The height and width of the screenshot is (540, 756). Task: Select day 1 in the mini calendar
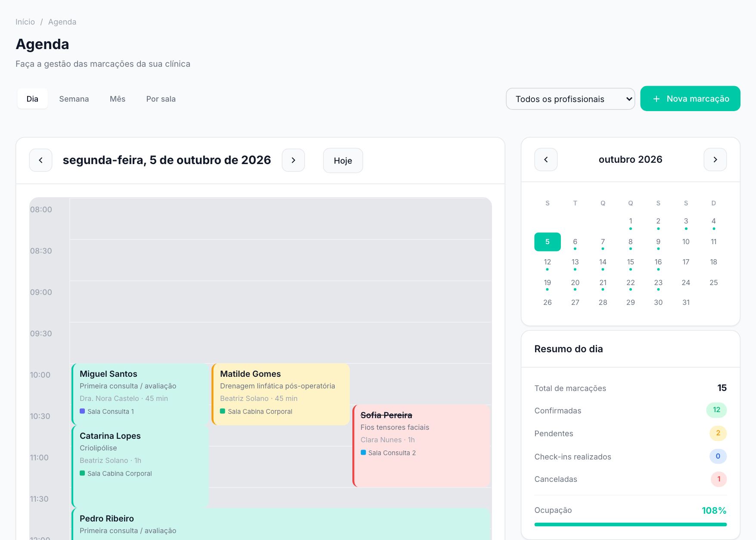pyautogui.click(x=631, y=221)
